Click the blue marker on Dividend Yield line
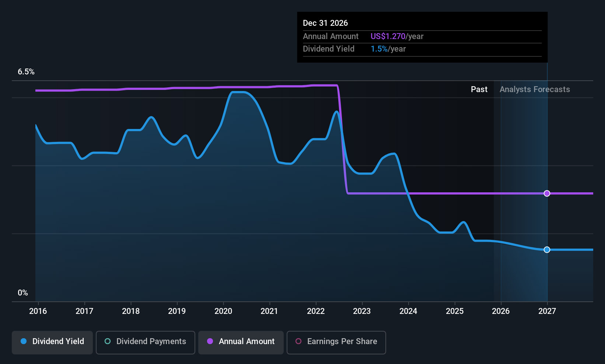Viewport: 605px width, 364px height. pyautogui.click(x=547, y=250)
